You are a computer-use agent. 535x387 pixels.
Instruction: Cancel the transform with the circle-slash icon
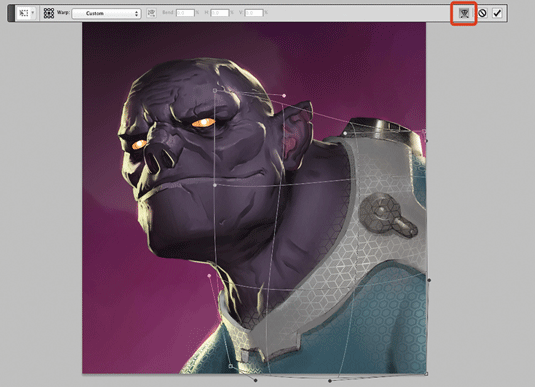coord(482,13)
